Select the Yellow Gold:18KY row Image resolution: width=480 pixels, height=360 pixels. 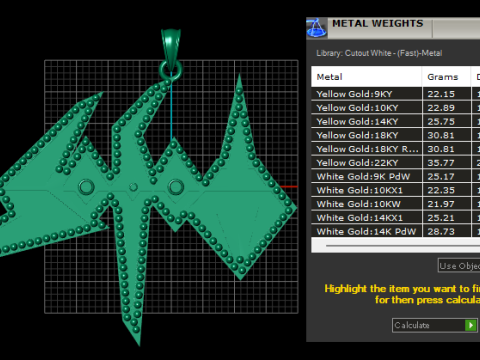tap(396, 135)
